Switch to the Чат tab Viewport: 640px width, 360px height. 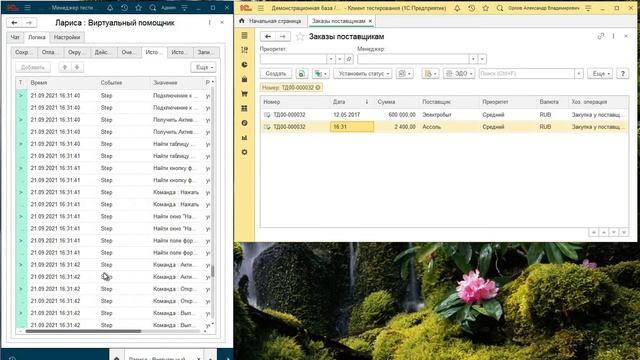15,37
